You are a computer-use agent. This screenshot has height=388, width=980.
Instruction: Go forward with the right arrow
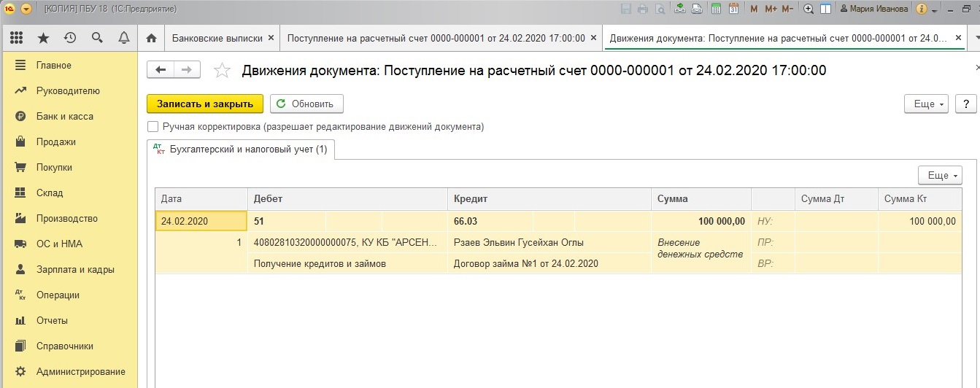(187, 69)
